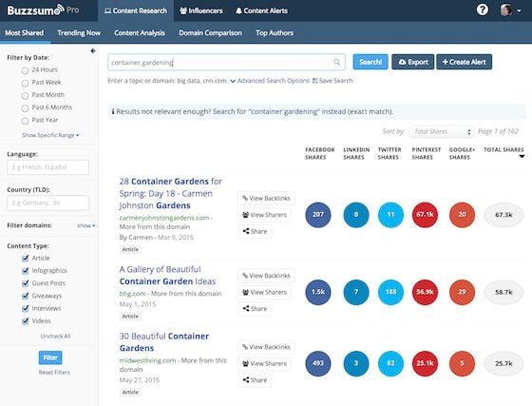
Task: Apply filters with the Filter button
Action: tap(50, 358)
